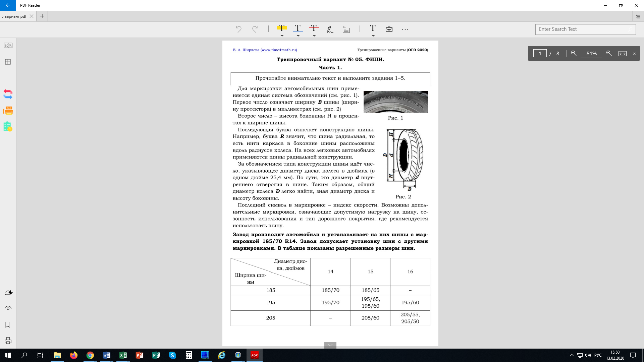Open Windows taskbar search
Image resolution: width=644 pixels, height=362 pixels.
pos(24,355)
